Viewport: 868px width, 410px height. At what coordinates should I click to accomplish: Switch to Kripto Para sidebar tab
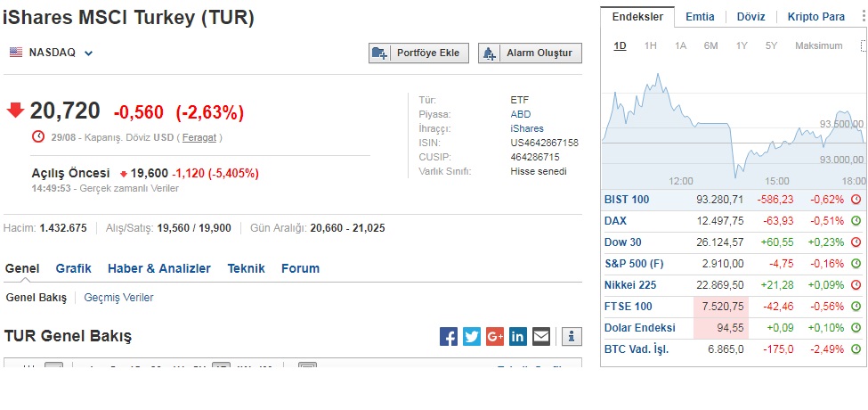click(x=816, y=17)
